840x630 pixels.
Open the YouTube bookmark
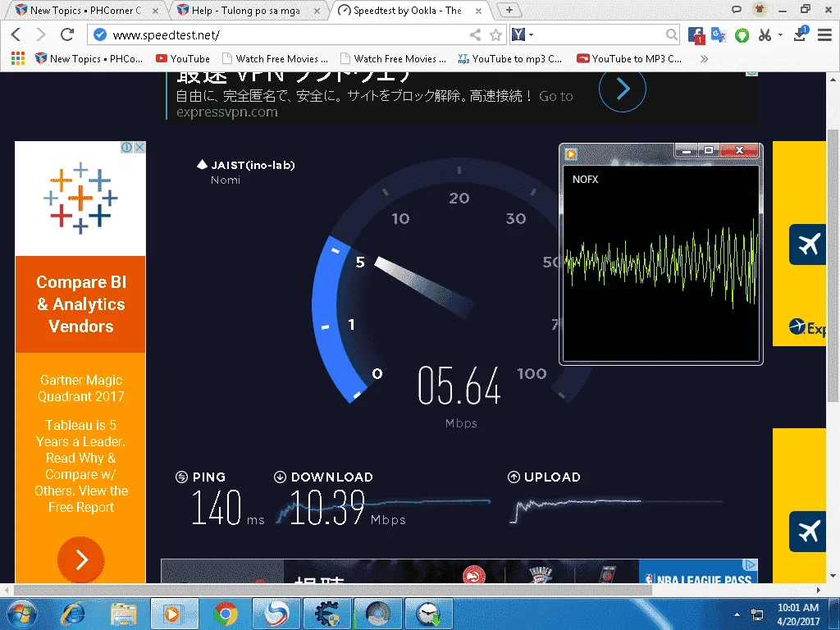tap(183, 58)
